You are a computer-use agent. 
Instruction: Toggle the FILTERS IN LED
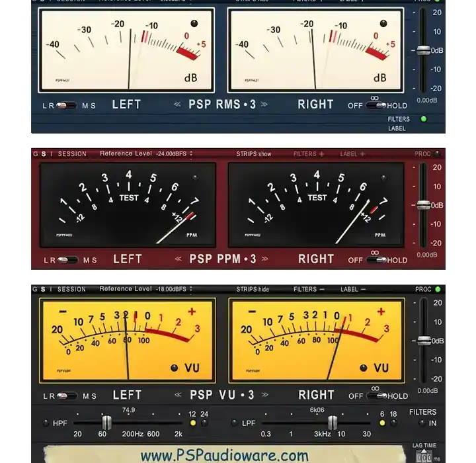(x=422, y=423)
